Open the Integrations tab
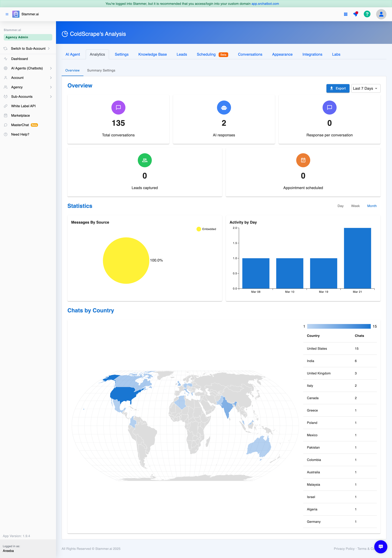The image size is (392, 558). pyautogui.click(x=312, y=54)
